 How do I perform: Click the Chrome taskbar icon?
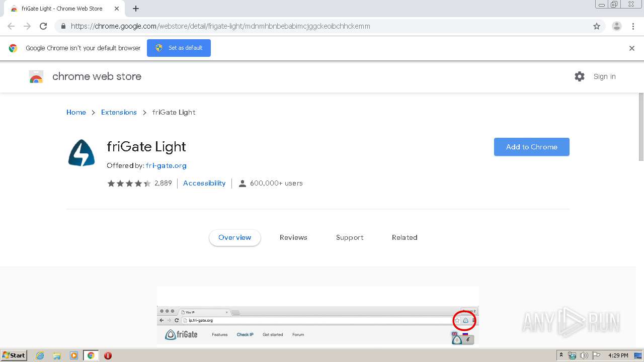click(x=91, y=355)
